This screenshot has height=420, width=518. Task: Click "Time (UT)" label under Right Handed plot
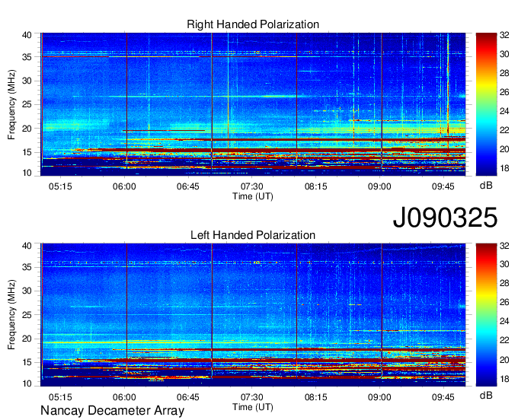click(x=253, y=196)
